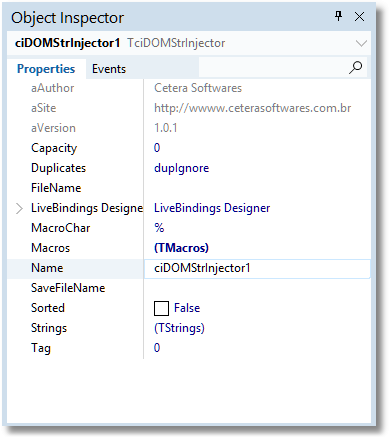Select the MacroChar property
Image resolution: width=390 pixels, height=440 pixels.
click(61, 228)
